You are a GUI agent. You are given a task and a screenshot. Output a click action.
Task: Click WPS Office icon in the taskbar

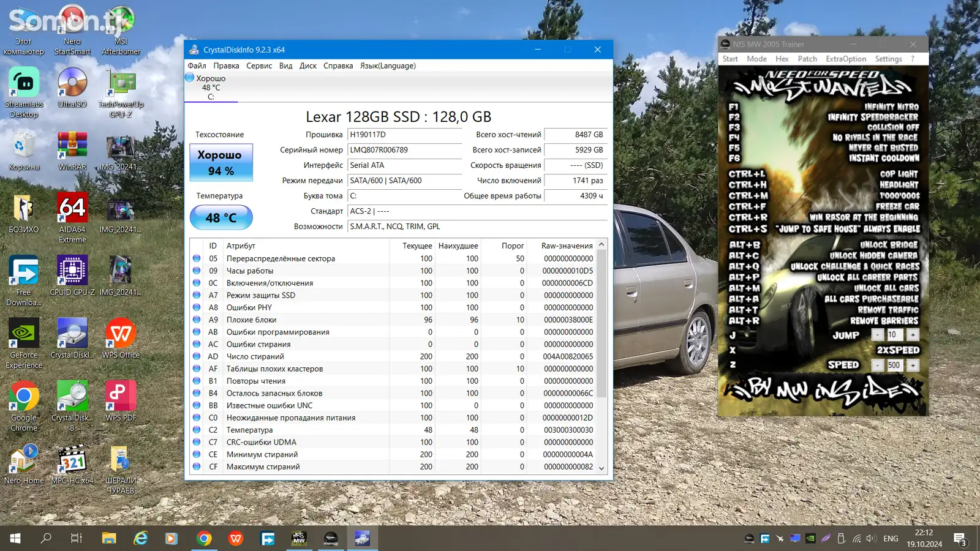click(236, 538)
